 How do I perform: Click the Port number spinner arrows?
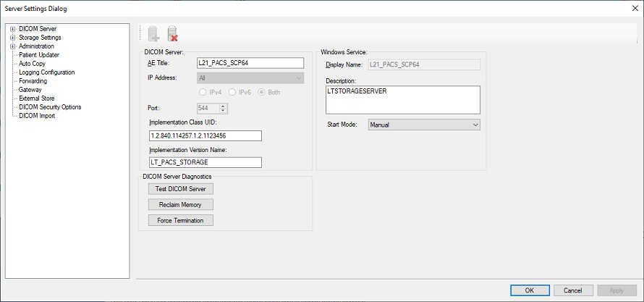point(224,109)
